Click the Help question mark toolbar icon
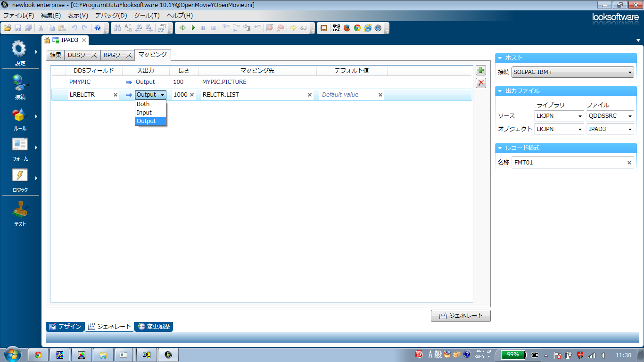This screenshot has width=644, height=362. click(x=98, y=28)
